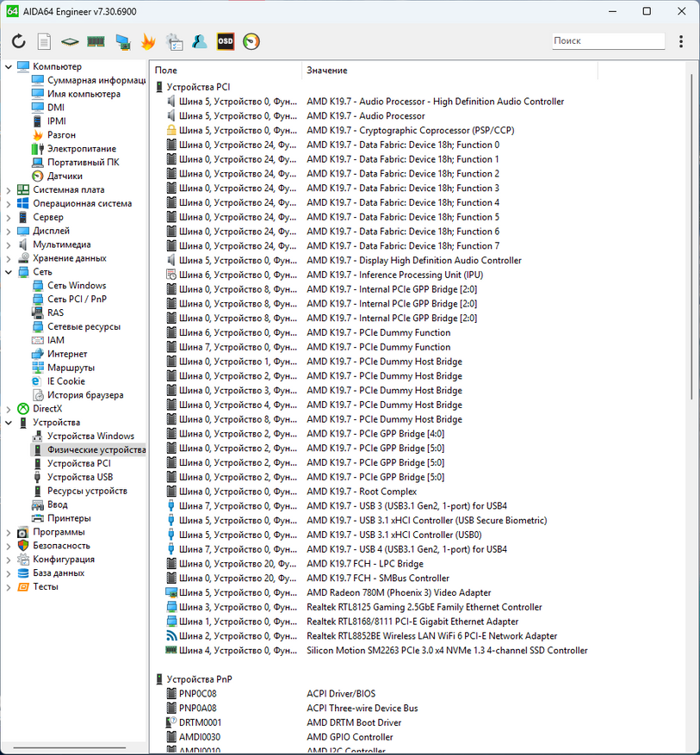Open the Tests tree item
This screenshot has height=755, width=700.
[38, 587]
